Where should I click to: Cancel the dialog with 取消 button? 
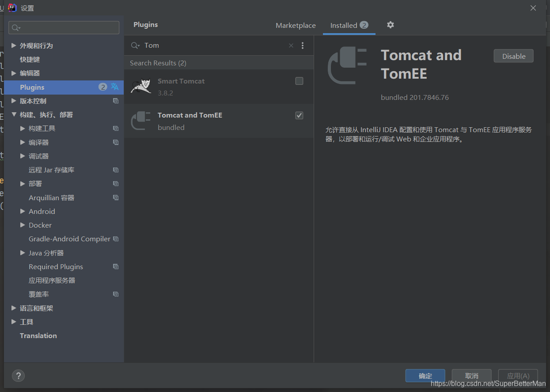pos(471,376)
